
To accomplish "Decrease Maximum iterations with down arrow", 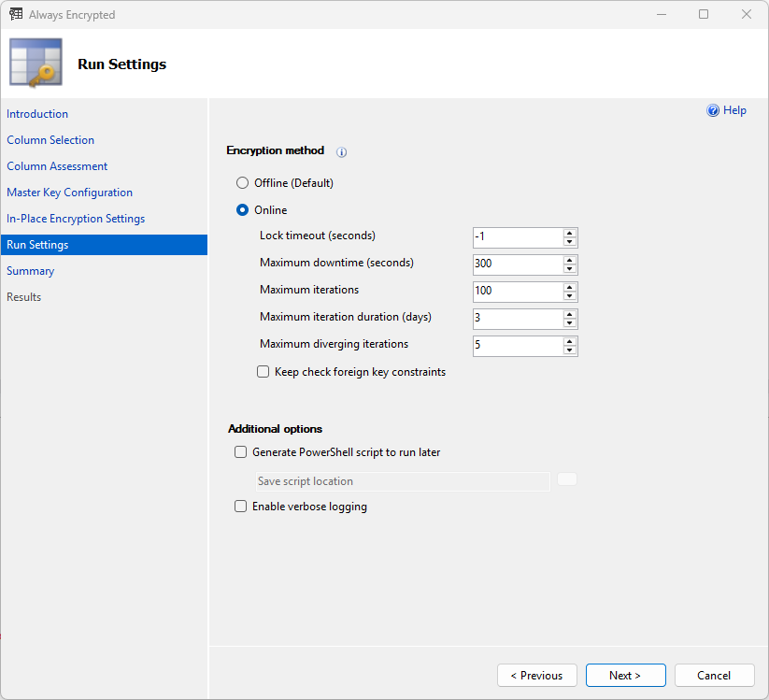I will pos(569,295).
